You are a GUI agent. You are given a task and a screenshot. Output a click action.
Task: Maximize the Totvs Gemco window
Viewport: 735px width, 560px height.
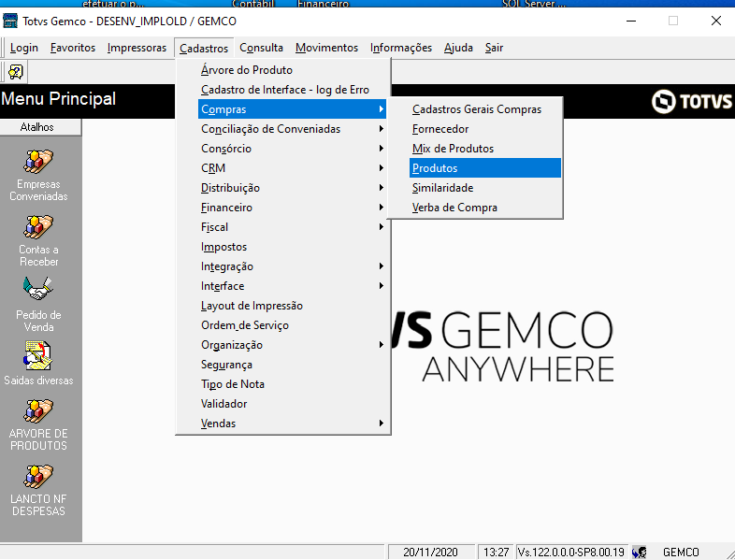tap(673, 22)
